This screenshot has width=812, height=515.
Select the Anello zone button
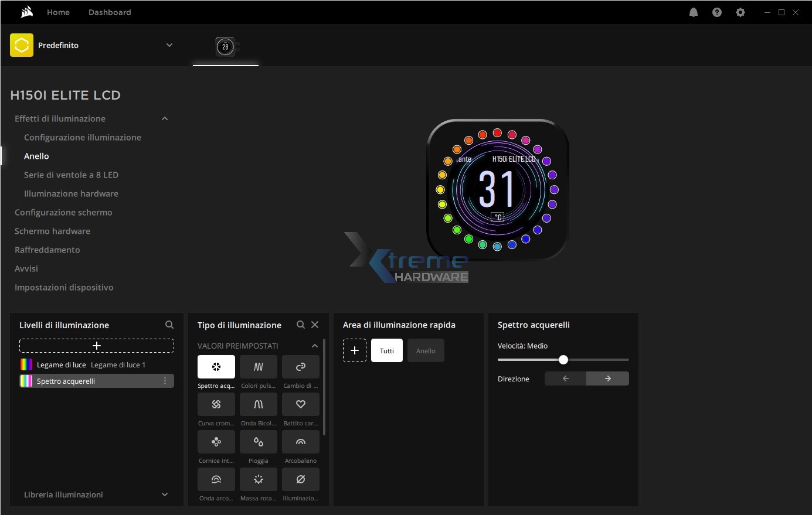[426, 350]
